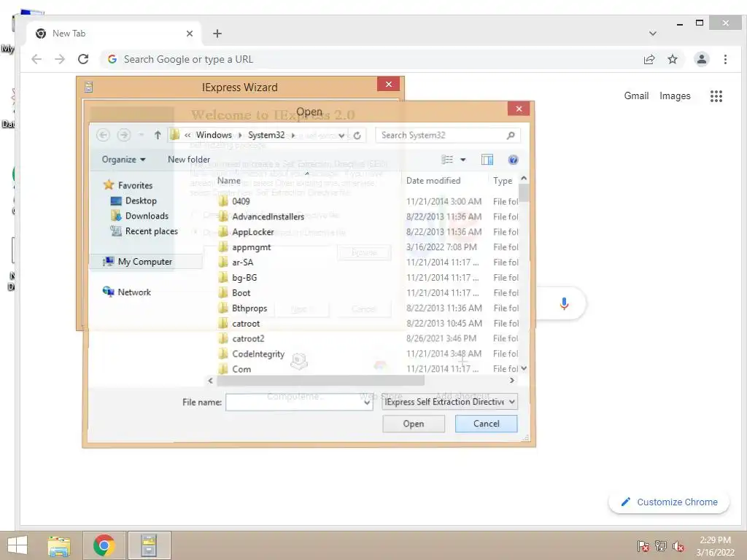Go up one folder level
Screen dimensions: 747x560
158,135
